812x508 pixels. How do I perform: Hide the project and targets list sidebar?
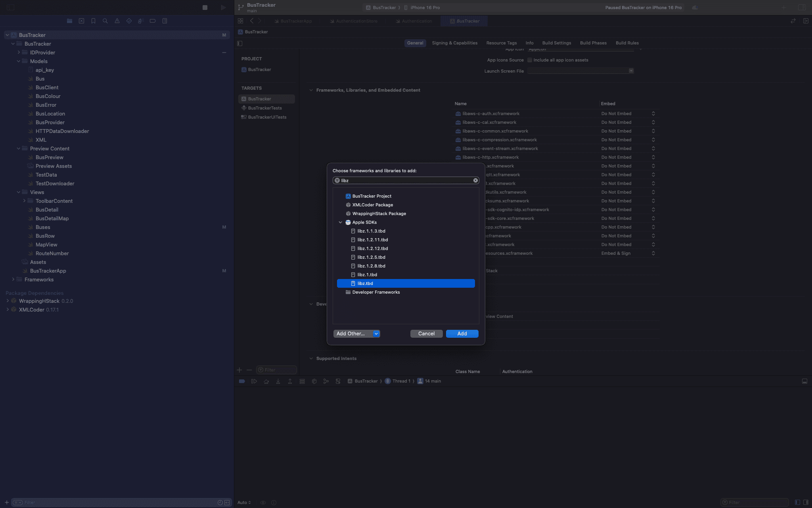(x=239, y=43)
